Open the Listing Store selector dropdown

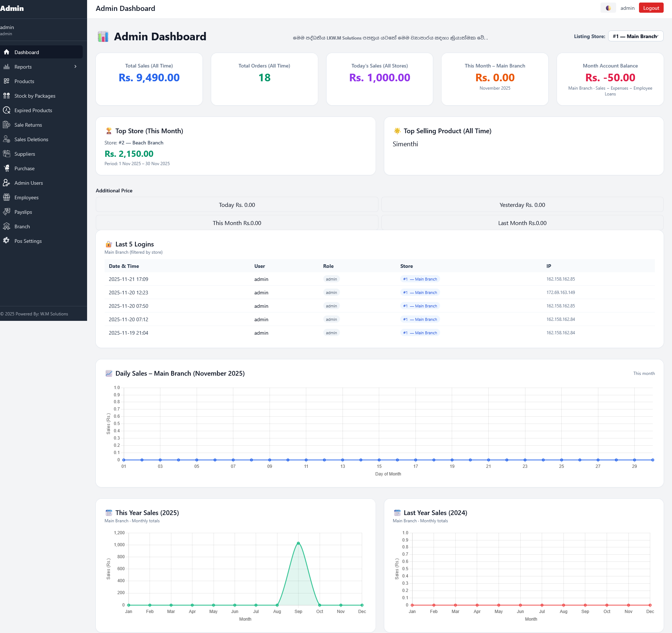tap(635, 36)
